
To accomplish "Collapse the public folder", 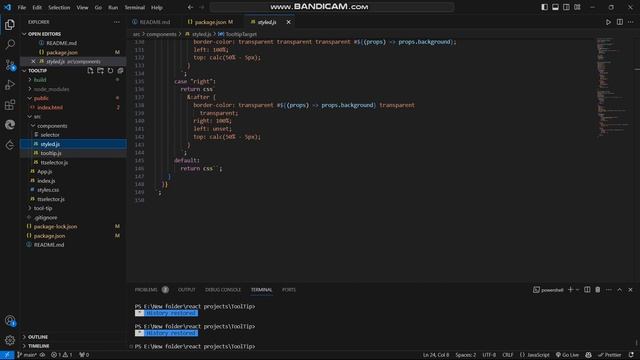I will (30, 98).
